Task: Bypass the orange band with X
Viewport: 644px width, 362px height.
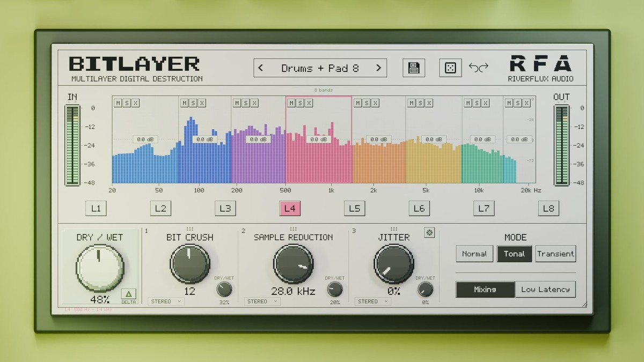Action: tap(375, 103)
